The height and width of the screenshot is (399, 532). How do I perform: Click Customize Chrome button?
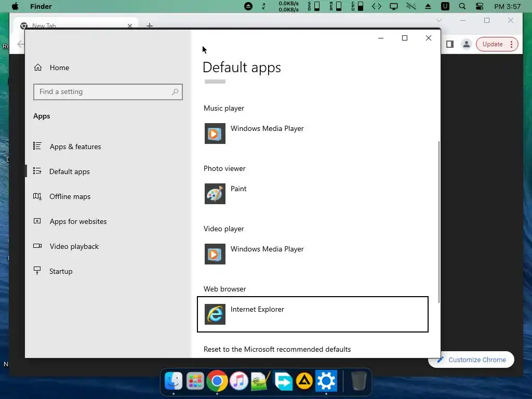coord(472,360)
